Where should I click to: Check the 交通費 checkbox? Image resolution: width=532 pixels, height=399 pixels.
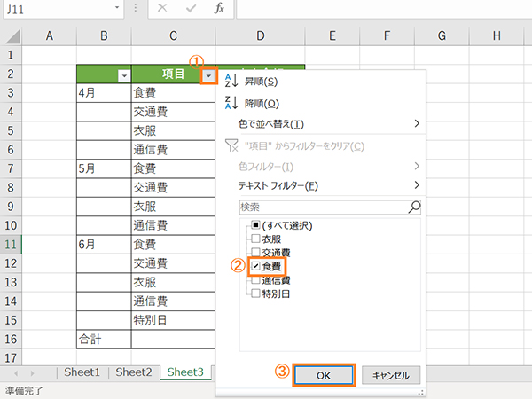point(256,252)
